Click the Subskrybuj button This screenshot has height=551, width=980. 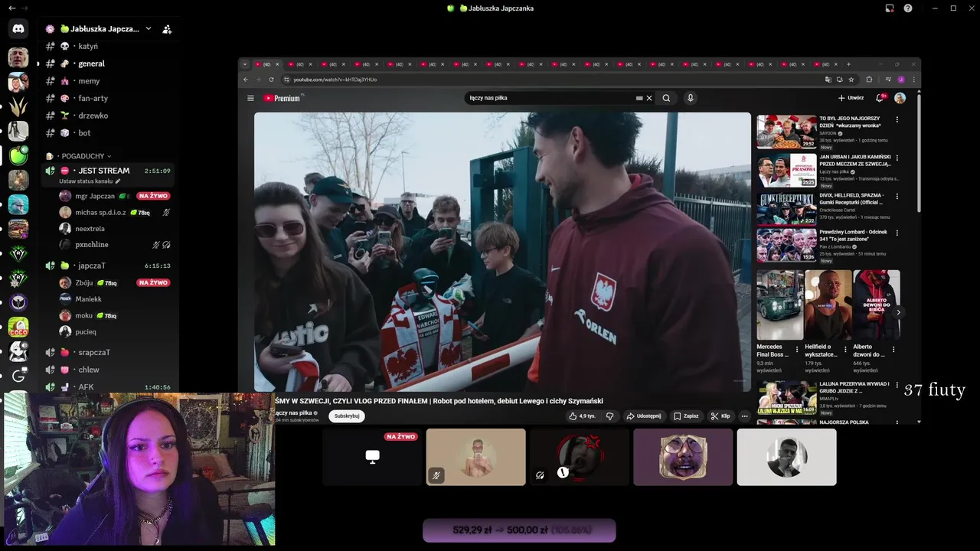pos(347,416)
